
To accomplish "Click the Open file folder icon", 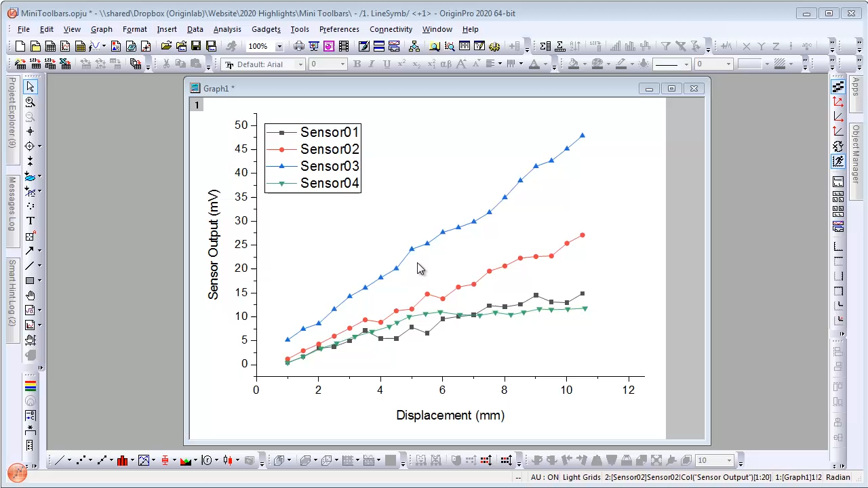I will (x=166, y=46).
